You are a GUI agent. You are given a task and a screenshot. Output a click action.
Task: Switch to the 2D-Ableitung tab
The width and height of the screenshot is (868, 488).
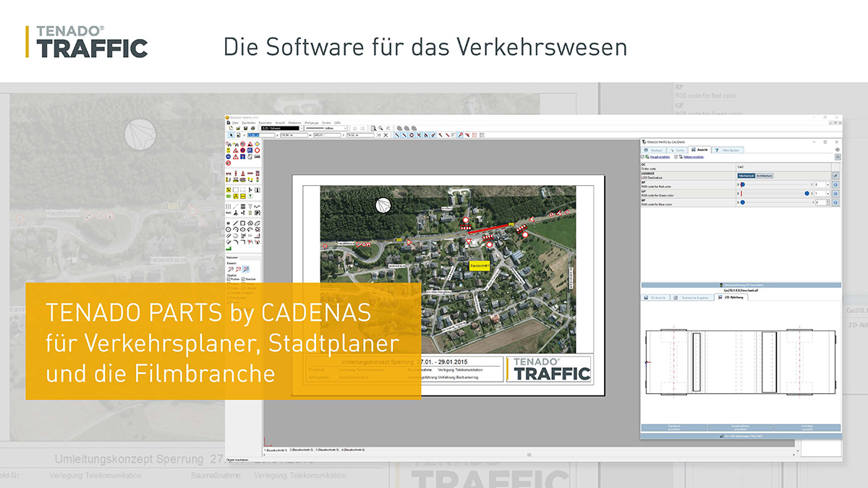[x=731, y=297]
